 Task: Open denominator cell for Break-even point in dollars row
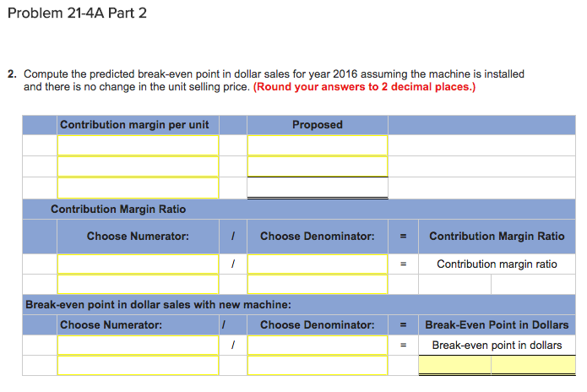318,346
